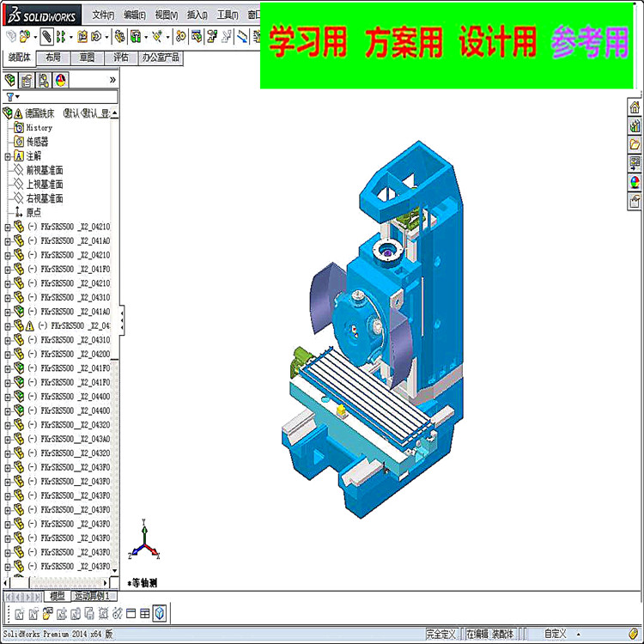Expand the FKrSRS500 _X2_04200 component
This screenshot has width=644, height=644.
click(8, 355)
